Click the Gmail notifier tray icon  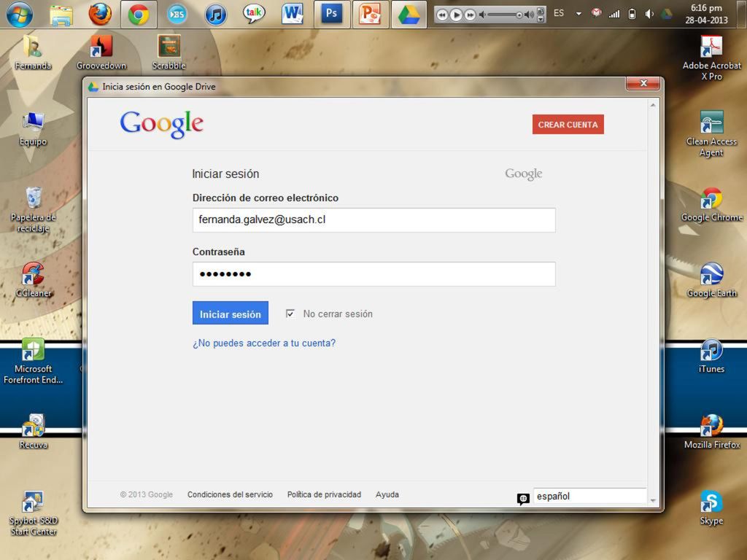[596, 13]
